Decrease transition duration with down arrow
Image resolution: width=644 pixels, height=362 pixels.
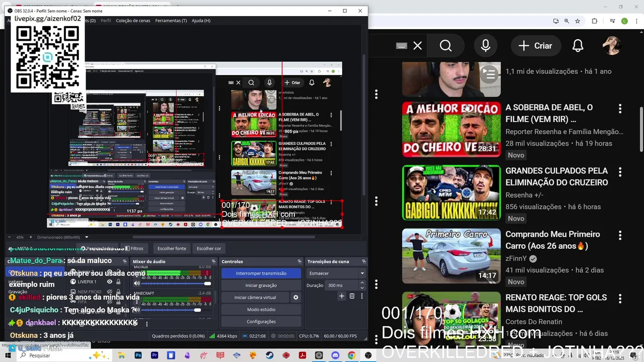pos(362,288)
